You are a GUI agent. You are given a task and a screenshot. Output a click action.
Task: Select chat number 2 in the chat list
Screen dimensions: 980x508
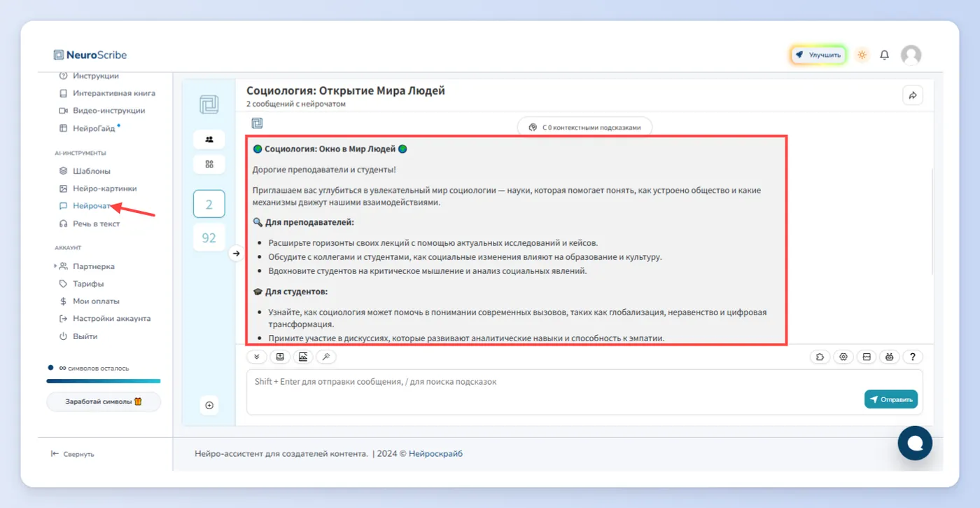[209, 205]
